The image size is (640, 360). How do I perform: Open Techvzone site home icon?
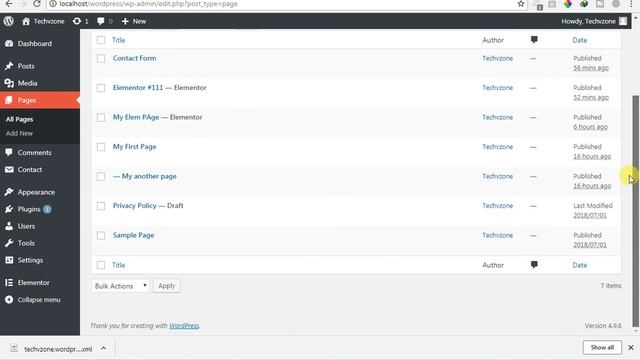[x=26, y=21]
